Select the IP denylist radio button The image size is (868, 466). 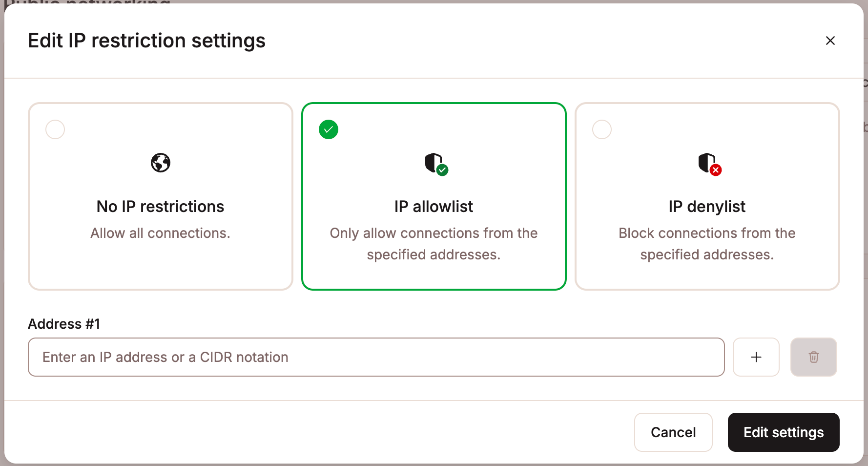click(601, 129)
